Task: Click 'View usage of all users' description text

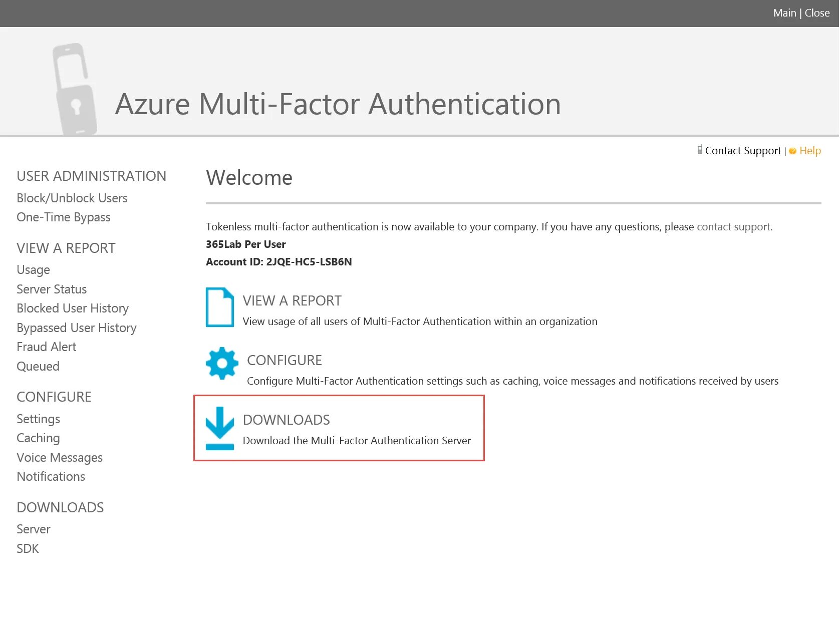Action: click(x=420, y=322)
